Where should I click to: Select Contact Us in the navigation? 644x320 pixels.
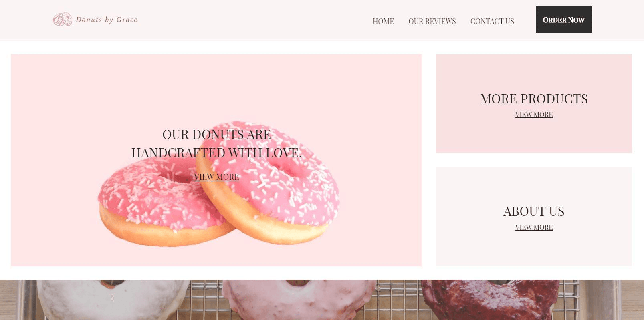(x=492, y=21)
